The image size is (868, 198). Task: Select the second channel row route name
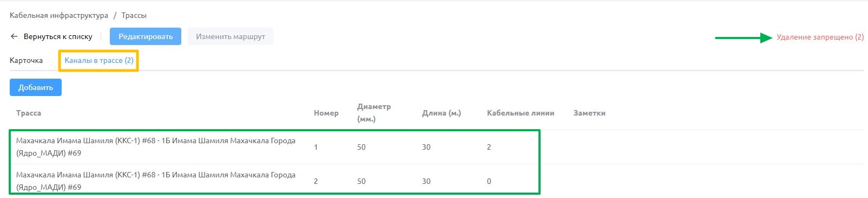point(156,181)
